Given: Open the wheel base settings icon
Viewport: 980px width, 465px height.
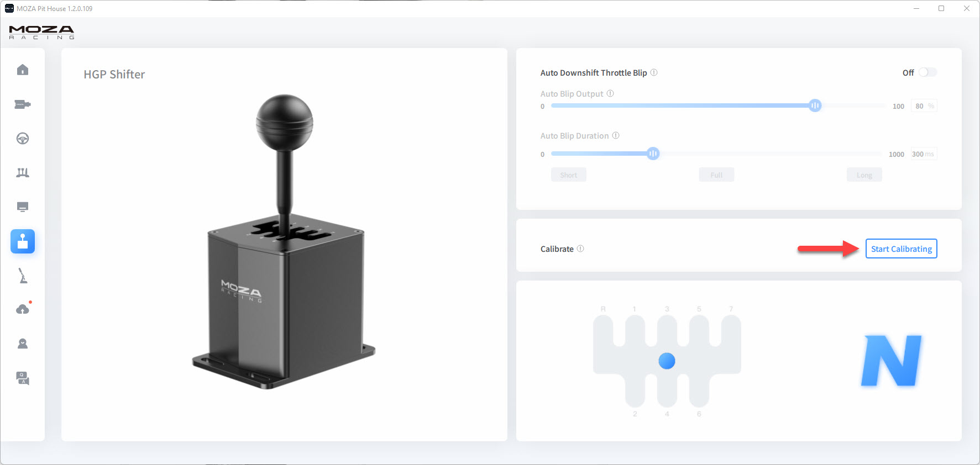Looking at the screenshot, I should [x=23, y=104].
